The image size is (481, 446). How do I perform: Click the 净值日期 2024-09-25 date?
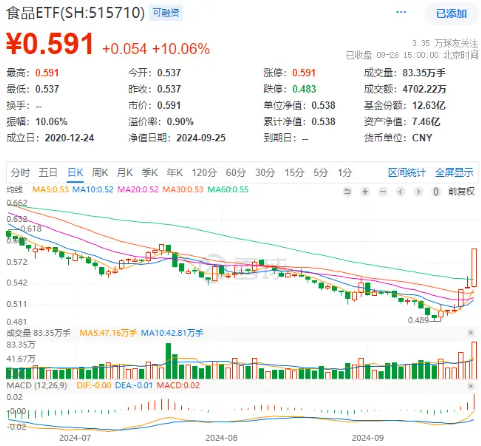tap(201, 138)
